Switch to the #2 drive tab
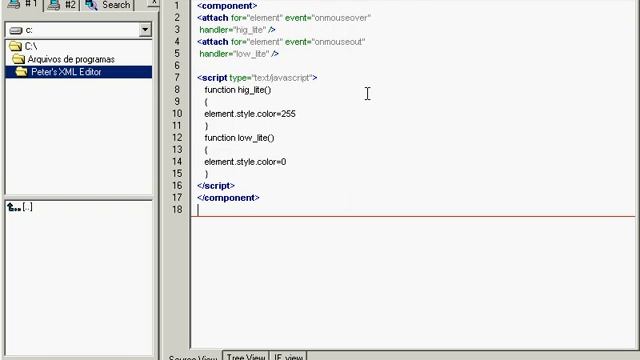The height and width of the screenshot is (360, 640). point(62,5)
